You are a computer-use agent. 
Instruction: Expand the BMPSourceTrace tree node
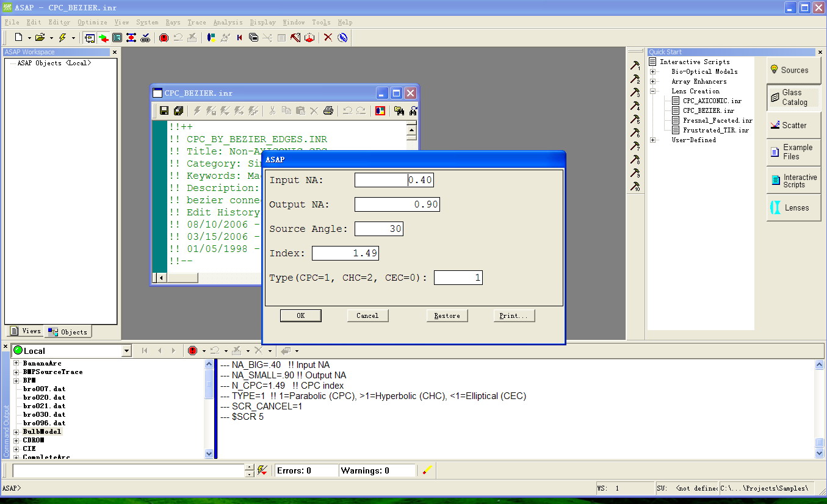(x=16, y=372)
